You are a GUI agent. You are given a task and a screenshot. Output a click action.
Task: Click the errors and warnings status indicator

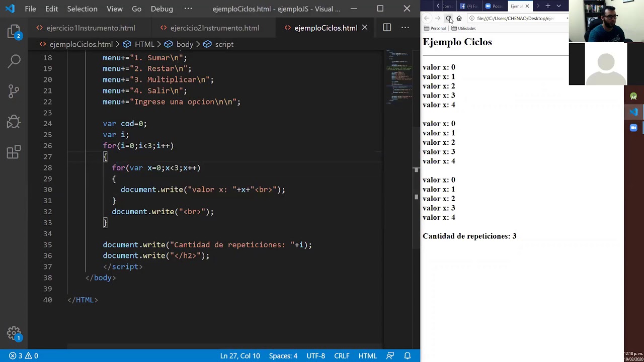coord(24,355)
